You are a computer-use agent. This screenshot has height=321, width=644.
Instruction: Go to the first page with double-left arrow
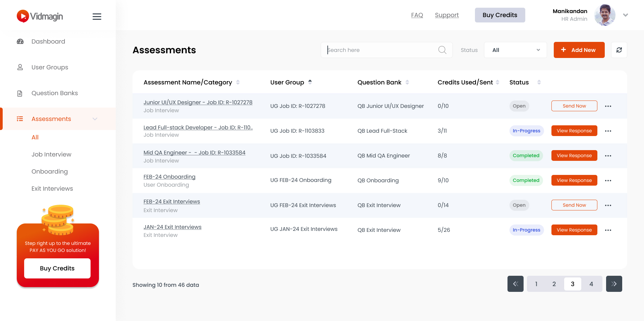(515, 284)
